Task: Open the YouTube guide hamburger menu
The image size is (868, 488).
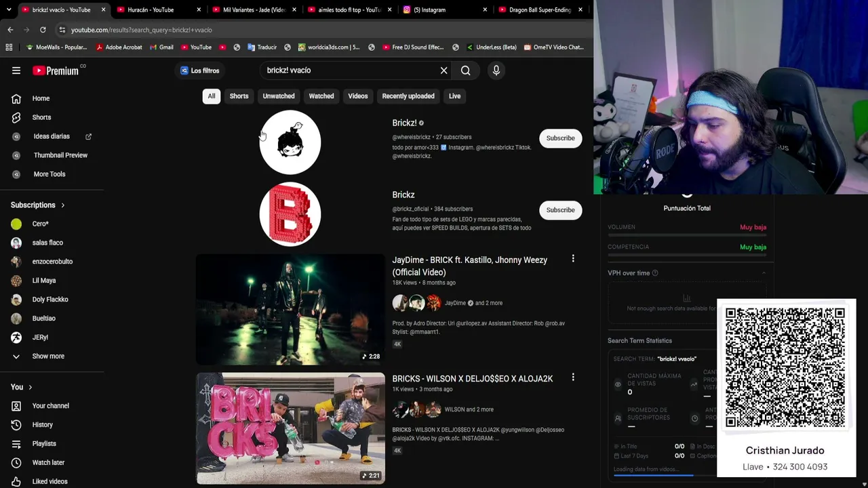Action: point(16,70)
